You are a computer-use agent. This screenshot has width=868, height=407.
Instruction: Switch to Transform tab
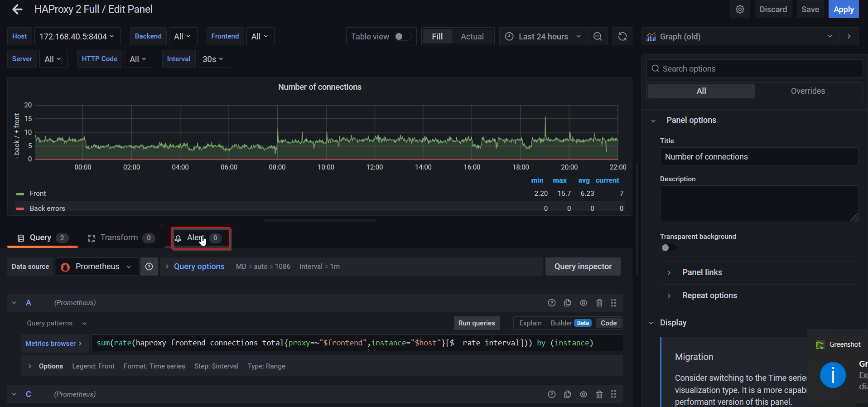[121, 237]
